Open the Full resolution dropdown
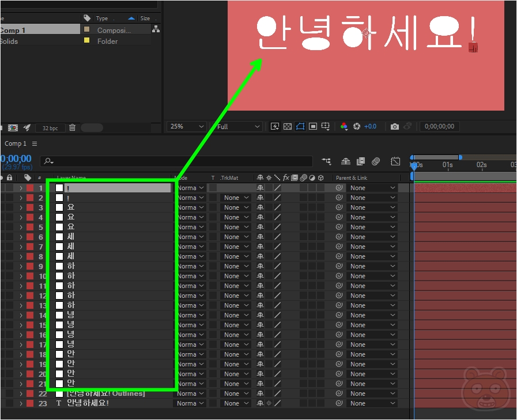The width and height of the screenshot is (517, 420). pos(239,127)
